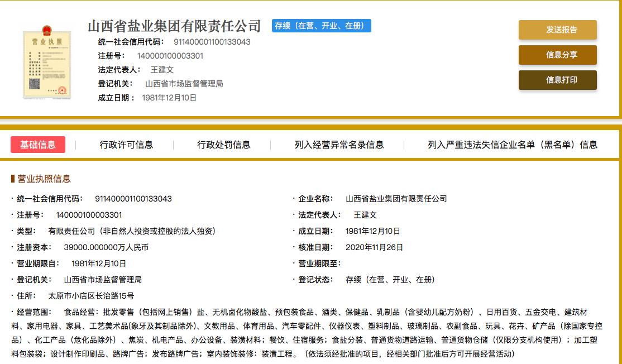Select header credit code 911400001100133043
The height and width of the screenshot is (364, 622).
(212, 42)
